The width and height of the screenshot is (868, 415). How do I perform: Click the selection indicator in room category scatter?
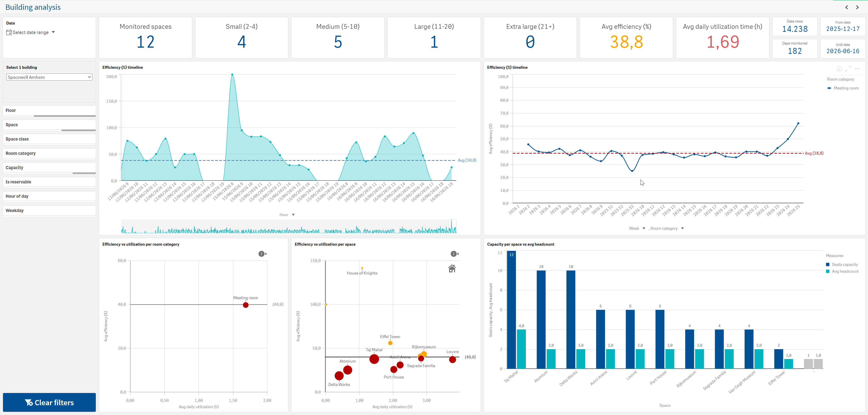click(262, 254)
